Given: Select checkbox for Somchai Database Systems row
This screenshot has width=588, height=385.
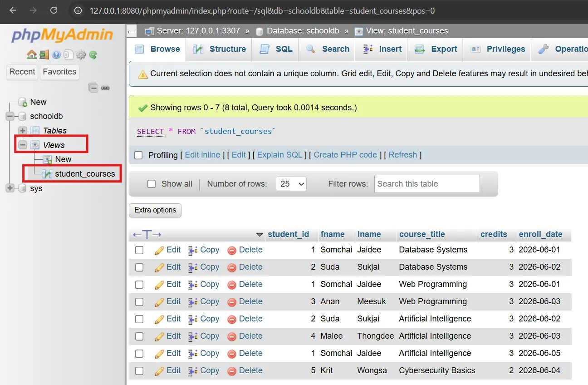Looking at the screenshot, I should click(139, 250).
